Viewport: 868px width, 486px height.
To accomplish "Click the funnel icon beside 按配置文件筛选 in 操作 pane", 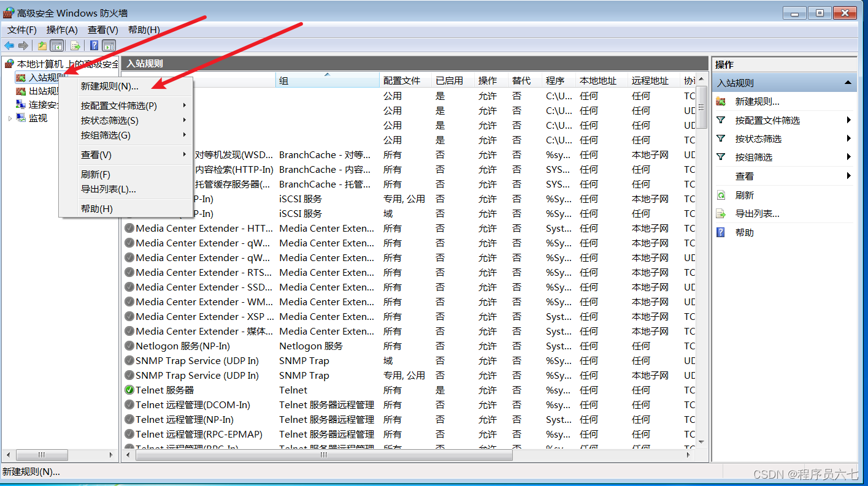I will pos(721,120).
